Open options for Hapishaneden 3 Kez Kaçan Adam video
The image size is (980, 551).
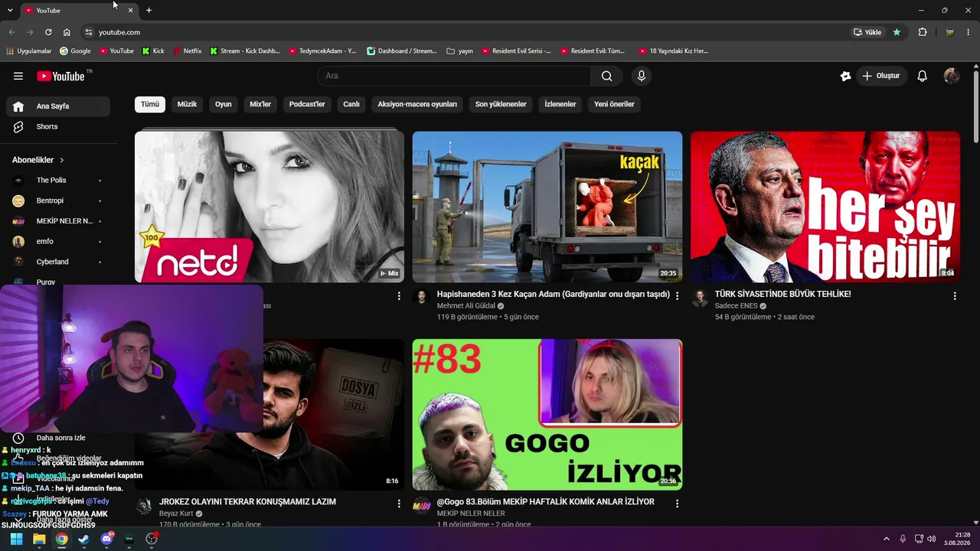(x=677, y=295)
